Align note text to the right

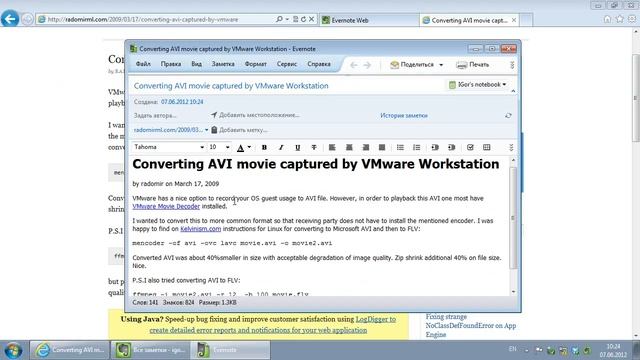click(x=366, y=147)
